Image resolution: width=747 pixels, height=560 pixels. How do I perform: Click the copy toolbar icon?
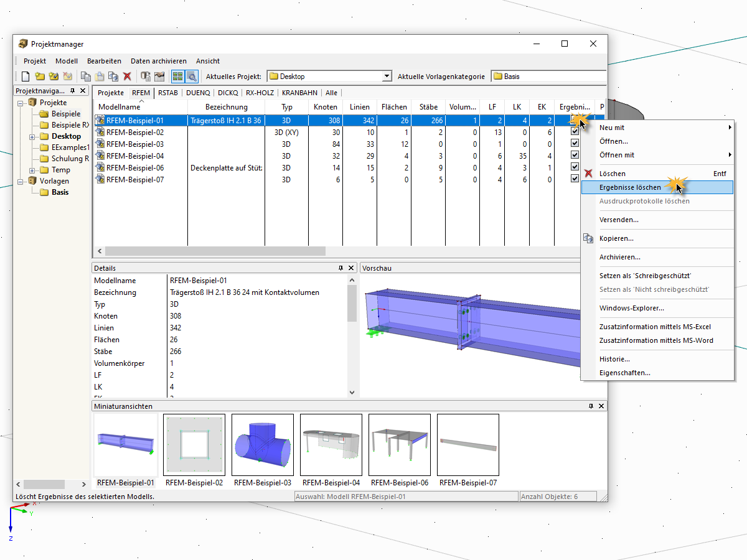tap(86, 77)
